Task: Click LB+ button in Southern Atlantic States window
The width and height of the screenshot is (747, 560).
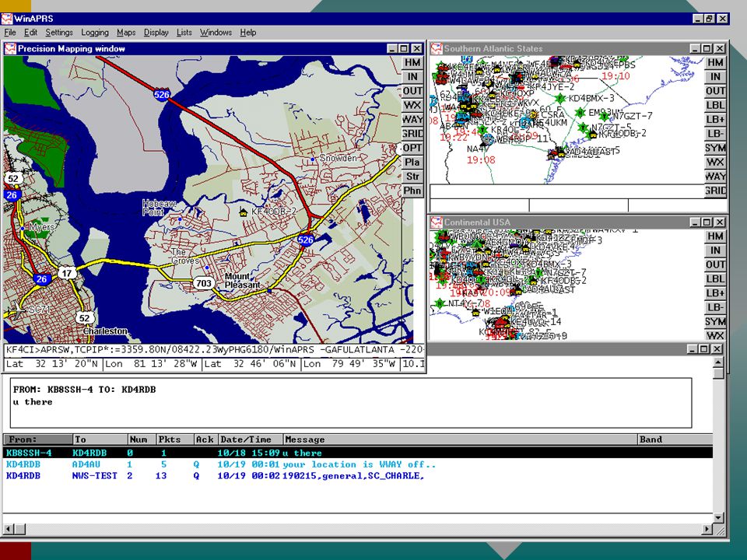Action: [x=715, y=120]
